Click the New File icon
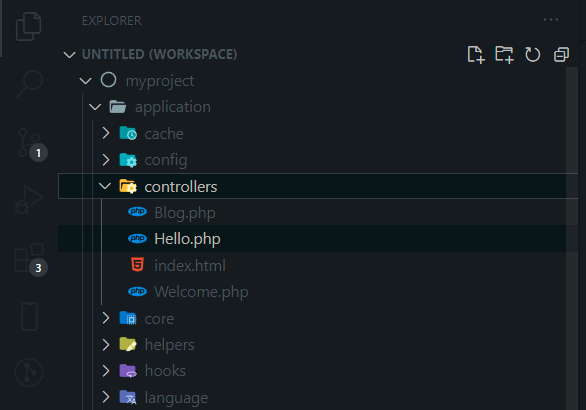The image size is (586, 410). pos(476,55)
